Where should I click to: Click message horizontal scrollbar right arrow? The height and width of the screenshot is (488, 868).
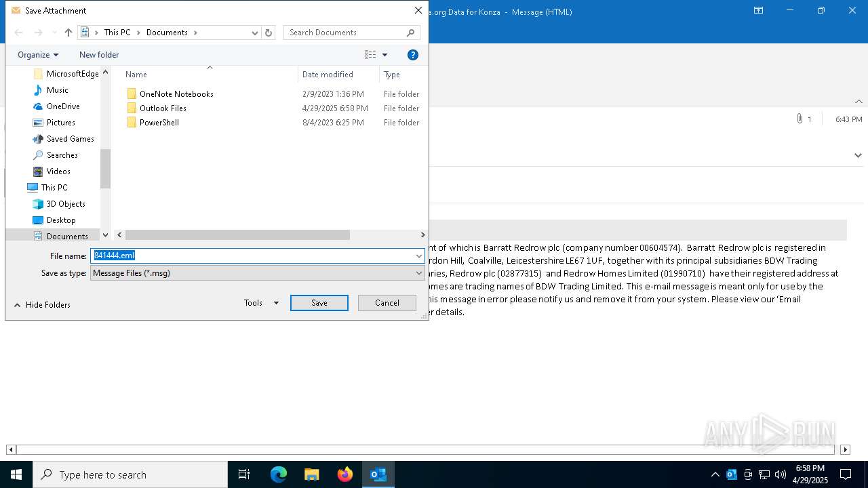[x=845, y=449]
